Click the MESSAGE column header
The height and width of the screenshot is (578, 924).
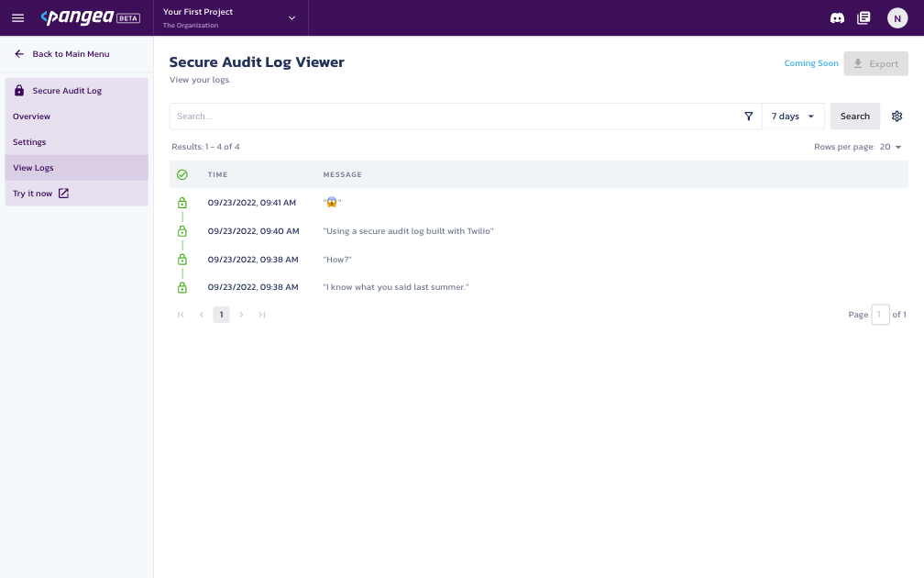(343, 174)
